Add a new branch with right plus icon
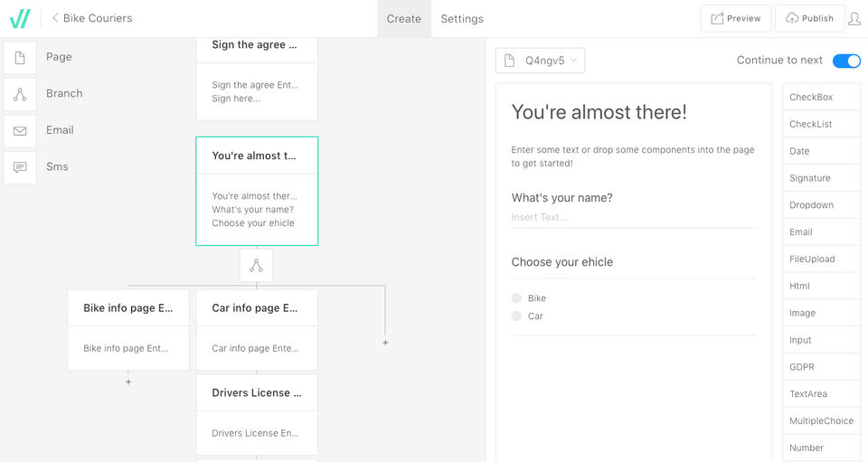The width and height of the screenshot is (868, 462). (385, 343)
